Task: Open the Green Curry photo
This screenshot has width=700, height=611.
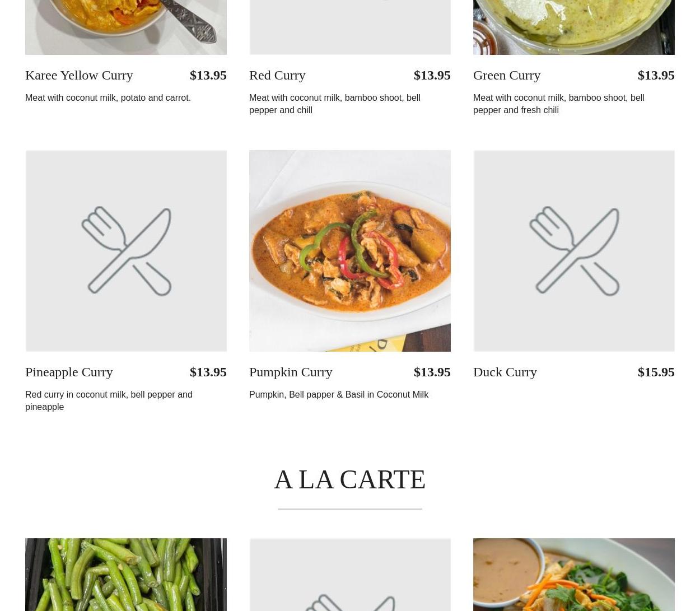Action: [x=574, y=27]
